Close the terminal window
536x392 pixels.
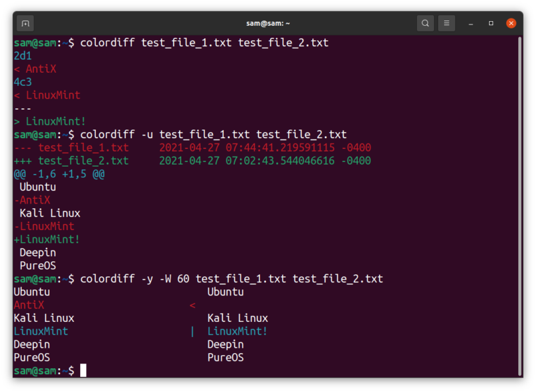point(510,22)
